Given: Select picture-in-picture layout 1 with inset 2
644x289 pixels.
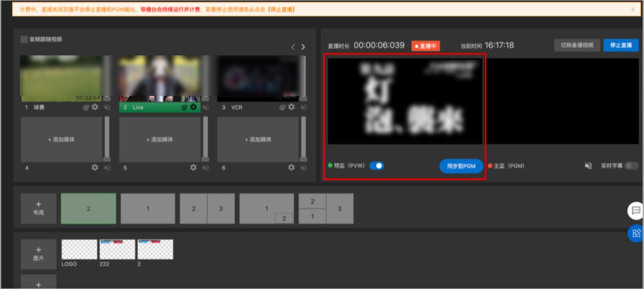Looking at the screenshot, I should pyautogui.click(x=267, y=209).
